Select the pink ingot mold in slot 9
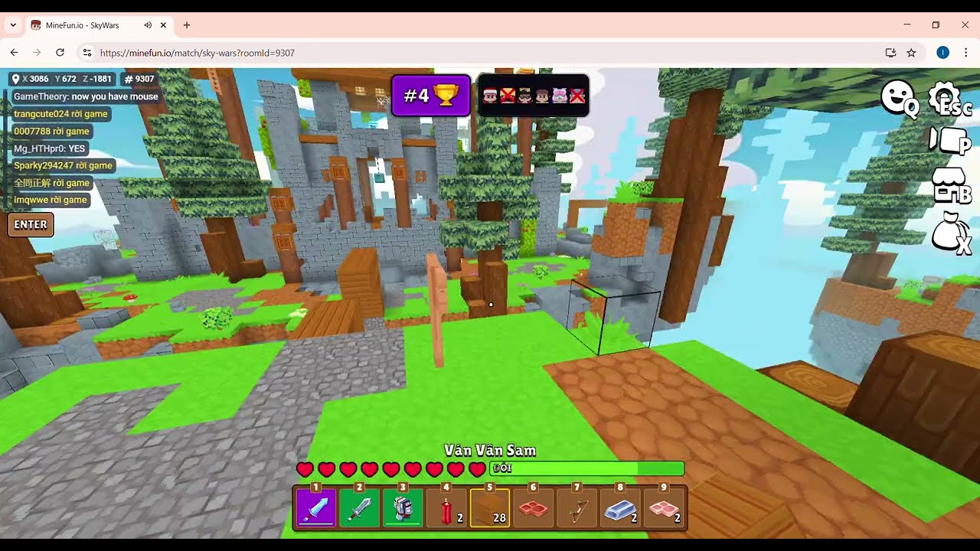Image resolution: width=980 pixels, height=551 pixels. (664, 507)
